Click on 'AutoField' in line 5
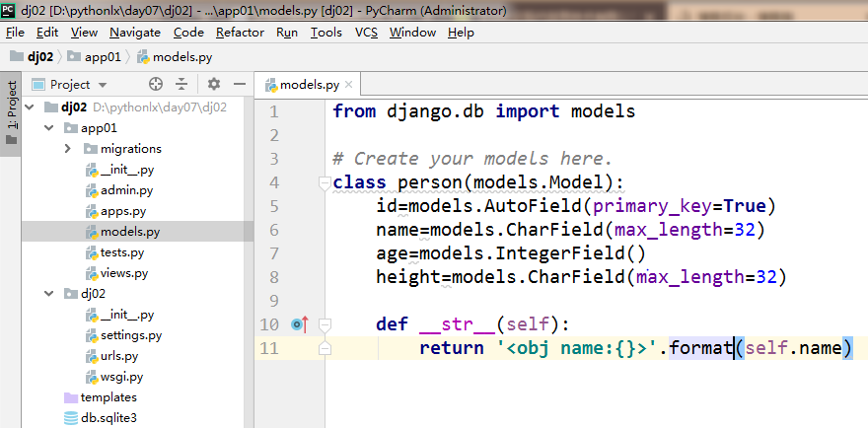868x428 pixels. pos(533,206)
